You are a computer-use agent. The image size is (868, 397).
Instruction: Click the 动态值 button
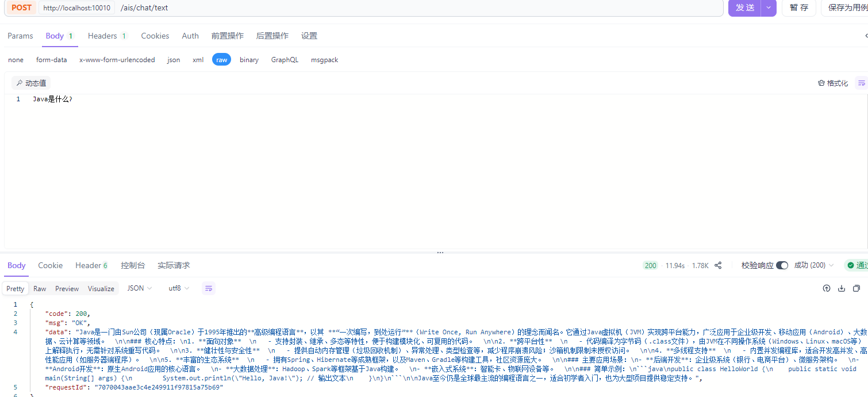(x=31, y=83)
